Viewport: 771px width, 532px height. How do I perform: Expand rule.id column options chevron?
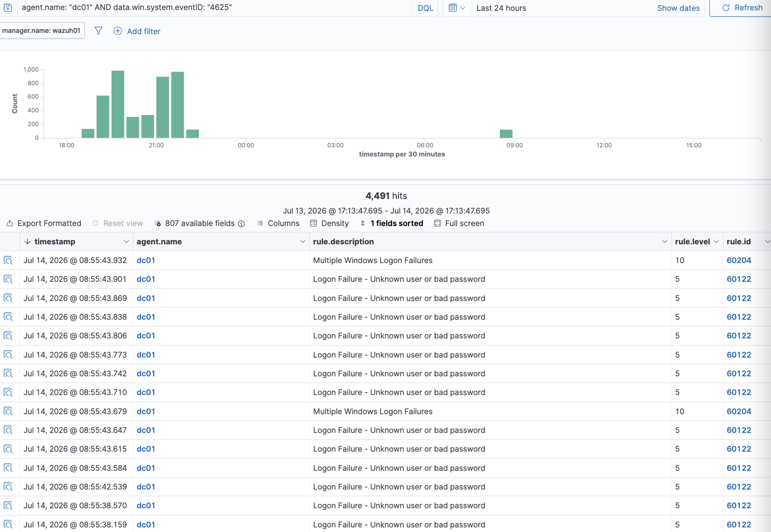pos(767,242)
